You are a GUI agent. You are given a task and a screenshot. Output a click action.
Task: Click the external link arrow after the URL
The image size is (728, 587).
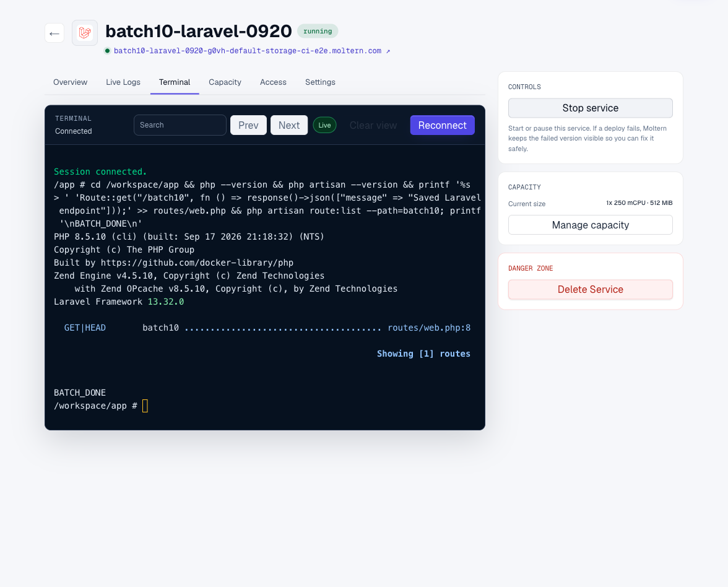point(388,51)
